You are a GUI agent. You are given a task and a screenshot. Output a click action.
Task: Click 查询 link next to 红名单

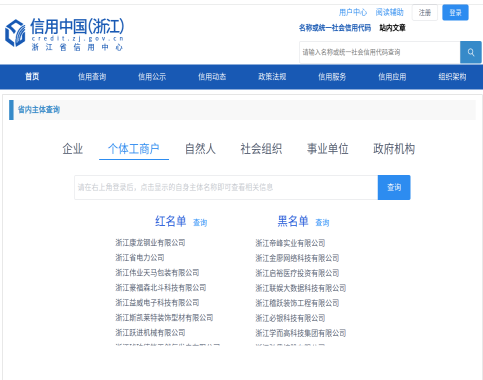click(200, 222)
